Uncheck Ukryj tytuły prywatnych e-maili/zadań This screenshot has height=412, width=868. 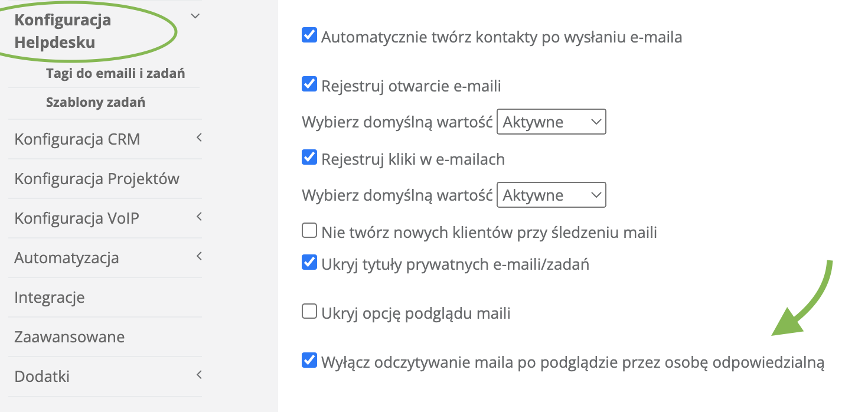[x=309, y=262]
